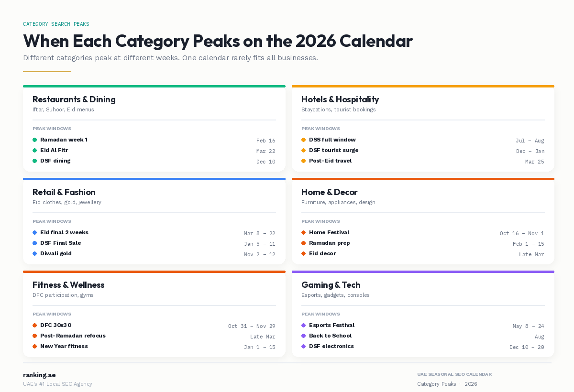Click the amber dot beside DSS full window
The width and height of the screenshot is (574, 392).
[304, 140]
